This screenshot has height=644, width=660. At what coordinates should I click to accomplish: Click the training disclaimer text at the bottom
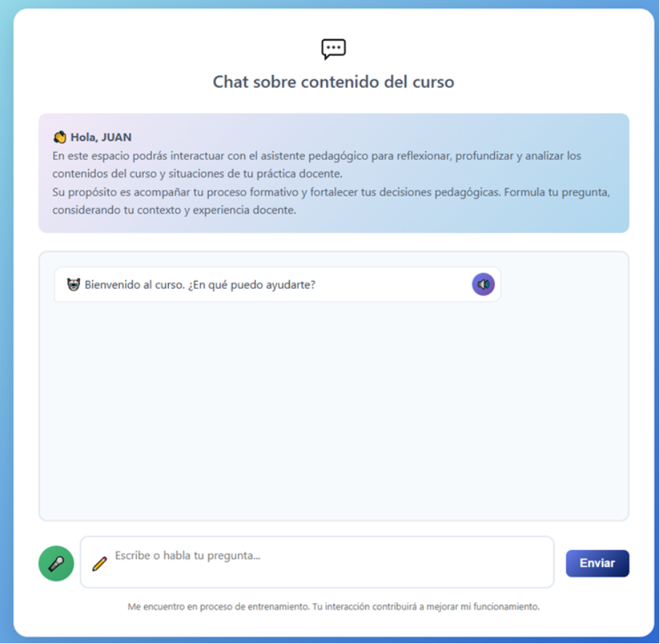tap(333, 606)
